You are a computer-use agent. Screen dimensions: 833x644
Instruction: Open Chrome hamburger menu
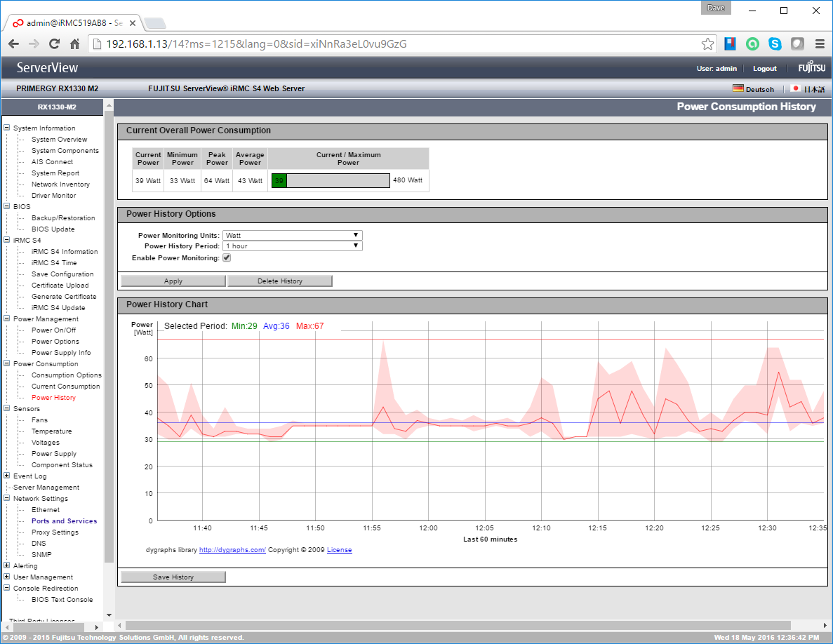click(819, 44)
